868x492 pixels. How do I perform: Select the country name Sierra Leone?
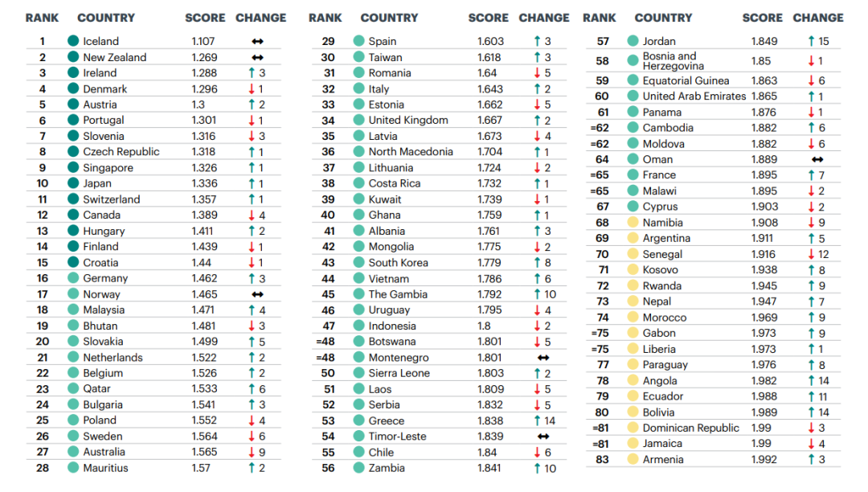pyautogui.click(x=399, y=373)
